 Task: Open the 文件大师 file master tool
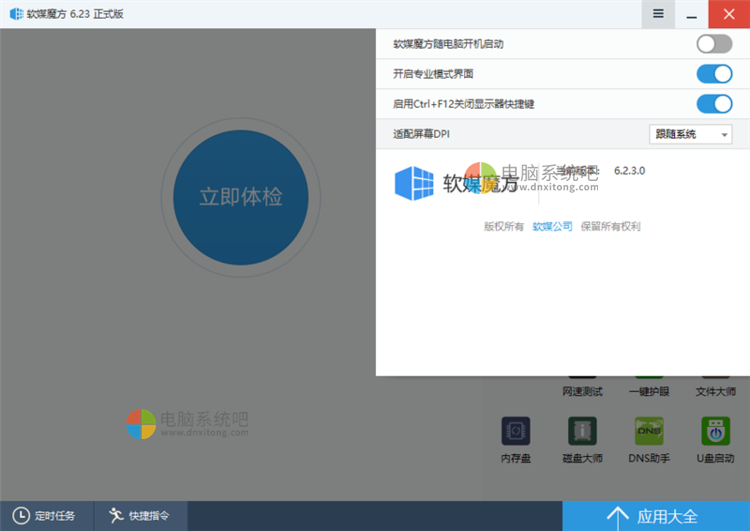click(715, 391)
